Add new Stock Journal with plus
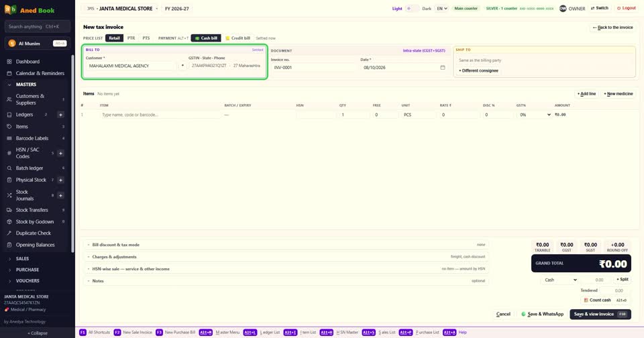This screenshot has width=644, height=338. (60, 195)
